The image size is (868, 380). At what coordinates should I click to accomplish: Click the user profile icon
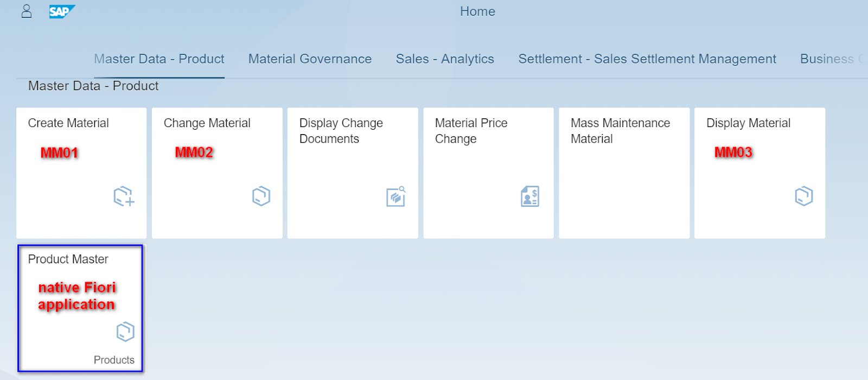point(27,11)
